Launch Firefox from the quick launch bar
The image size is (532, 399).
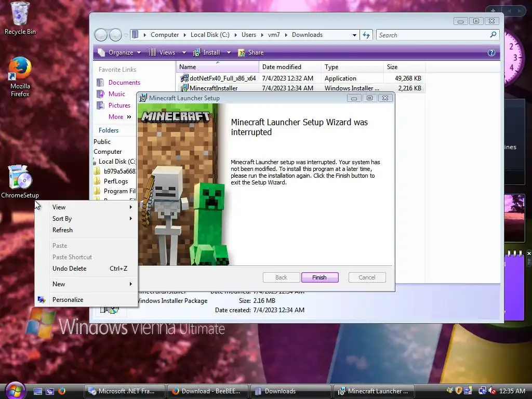click(x=62, y=391)
